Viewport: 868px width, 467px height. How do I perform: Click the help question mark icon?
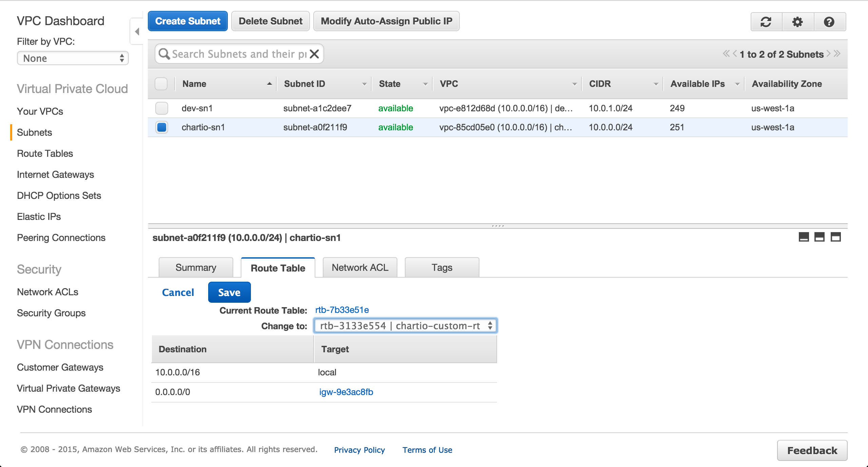coord(829,22)
